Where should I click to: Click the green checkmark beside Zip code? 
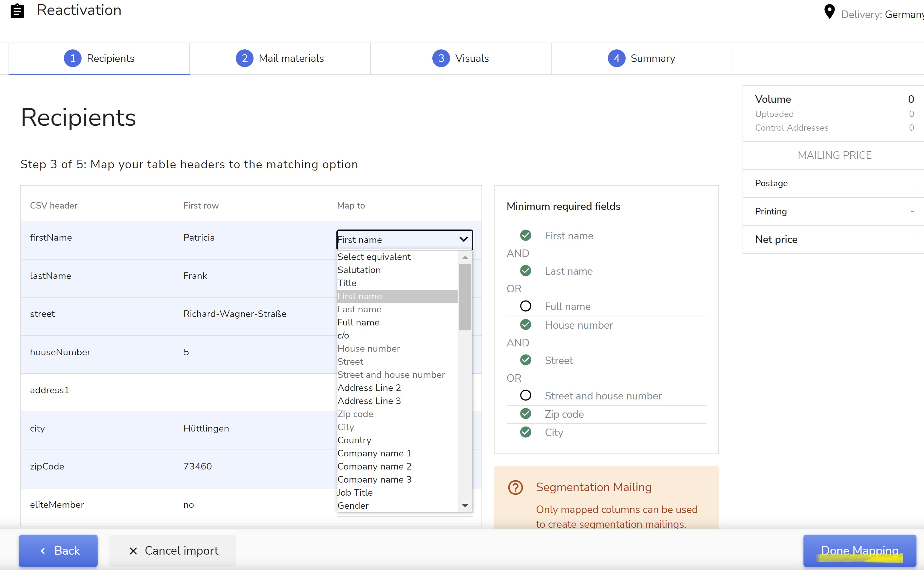click(x=525, y=414)
